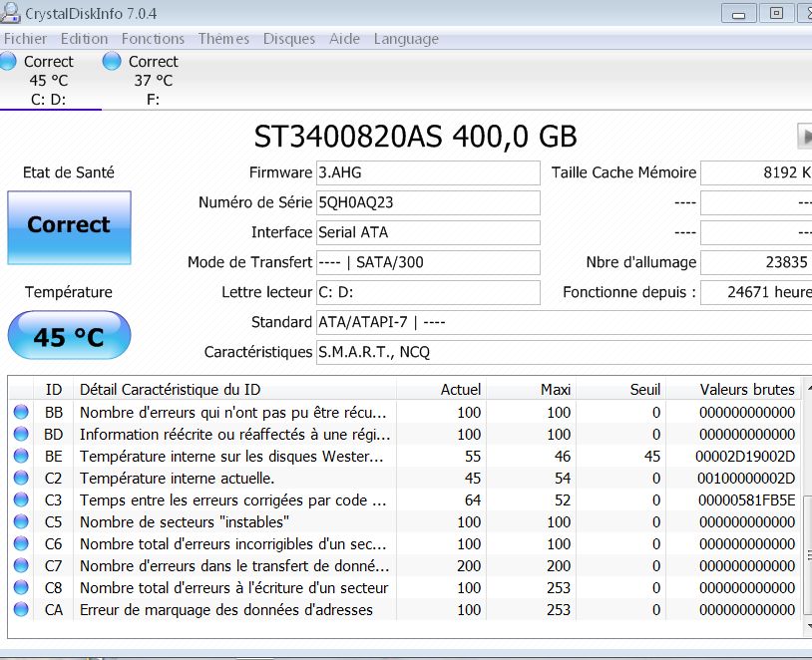
Task: Open the Thèmes menu
Action: (223, 39)
